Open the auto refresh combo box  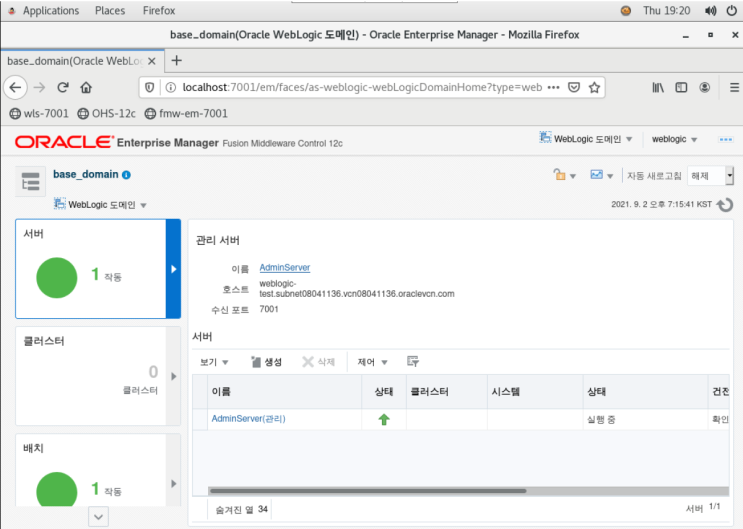click(x=710, y=176)
